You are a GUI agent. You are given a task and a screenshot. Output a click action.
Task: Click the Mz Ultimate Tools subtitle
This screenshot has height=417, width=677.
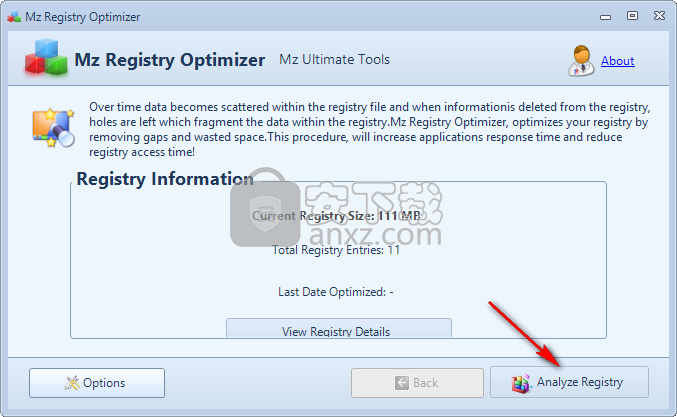click(334, 60)
